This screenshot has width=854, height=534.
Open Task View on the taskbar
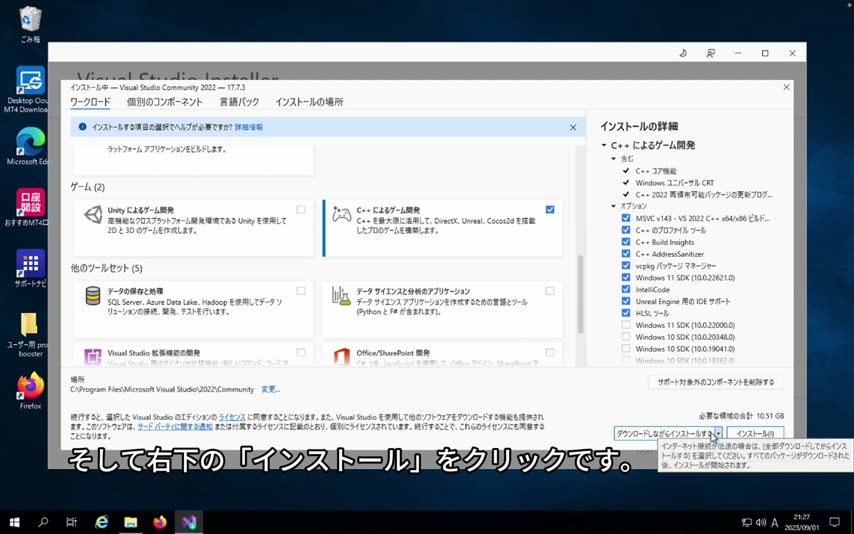(x=71, y=523)
